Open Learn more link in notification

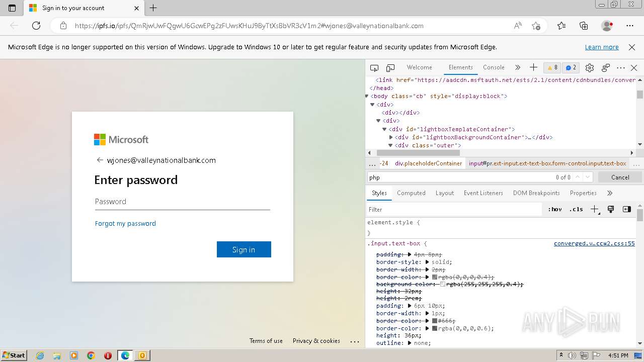pyautogui.click(x=602, y=47)
